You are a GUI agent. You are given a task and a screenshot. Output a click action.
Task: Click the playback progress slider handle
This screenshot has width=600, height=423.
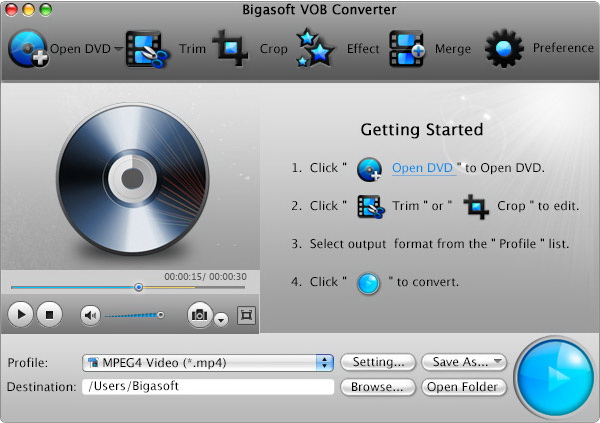139,287
